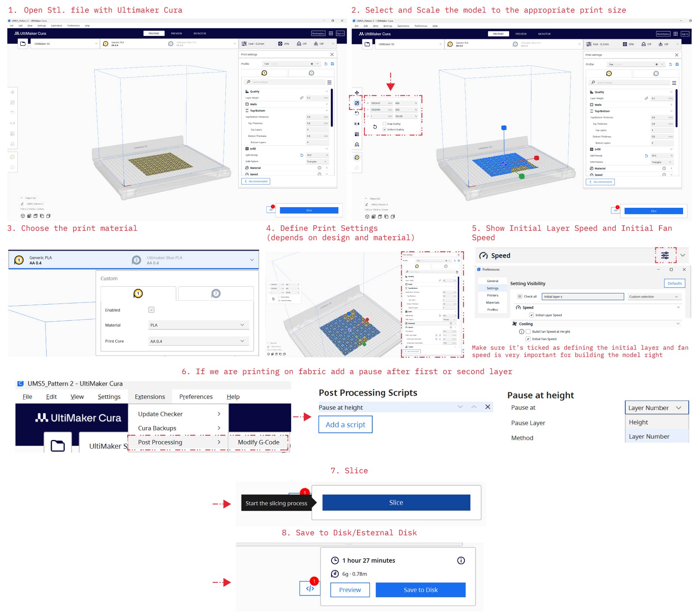Uncheck the Initial Layer Speed checkbox
The height and width of the screenshot is (616, 699).
coord(531,315)
